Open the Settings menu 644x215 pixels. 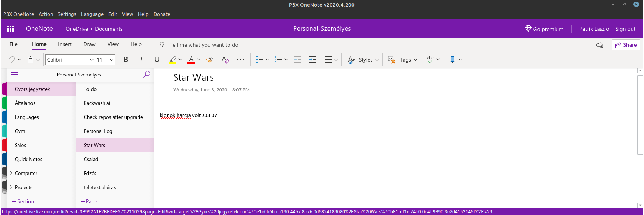coord(67,14)
